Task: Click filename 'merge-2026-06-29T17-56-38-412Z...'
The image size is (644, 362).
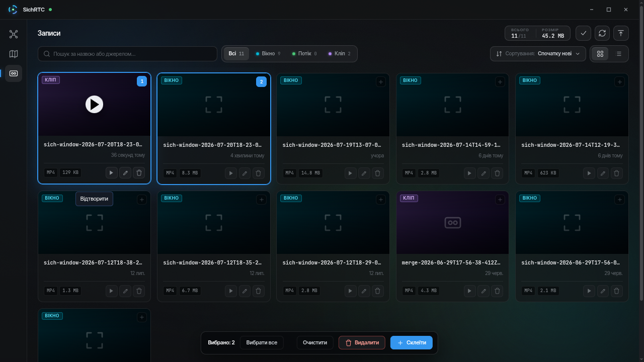Action: tap(452, 262)
